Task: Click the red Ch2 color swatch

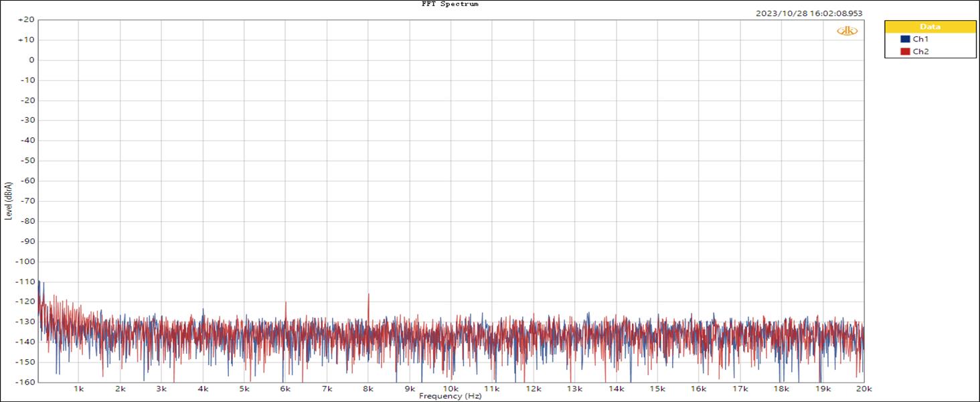Action: pos(905,52)
